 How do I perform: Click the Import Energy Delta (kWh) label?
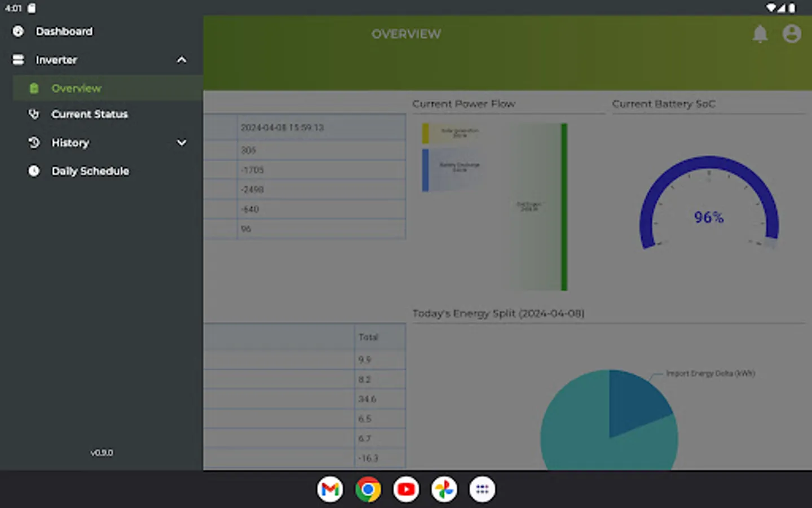coord(710,373)
